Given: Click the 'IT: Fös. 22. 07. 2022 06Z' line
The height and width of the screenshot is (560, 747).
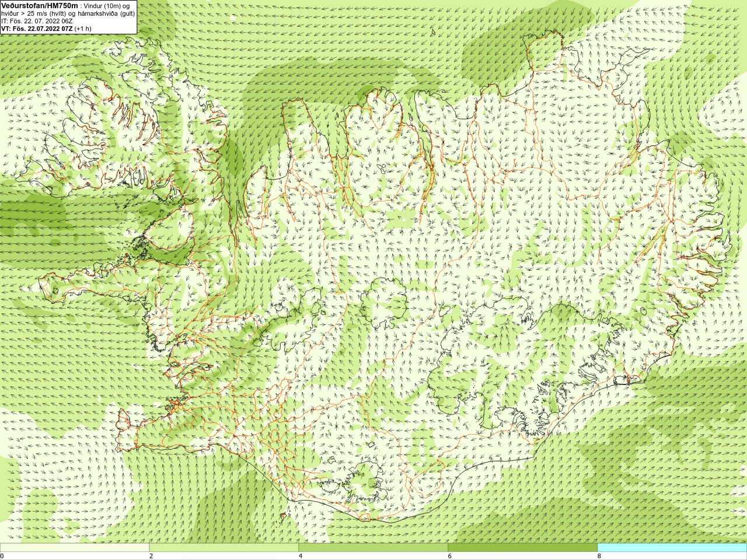Looking at the screenshot, I should pos(37,20).
